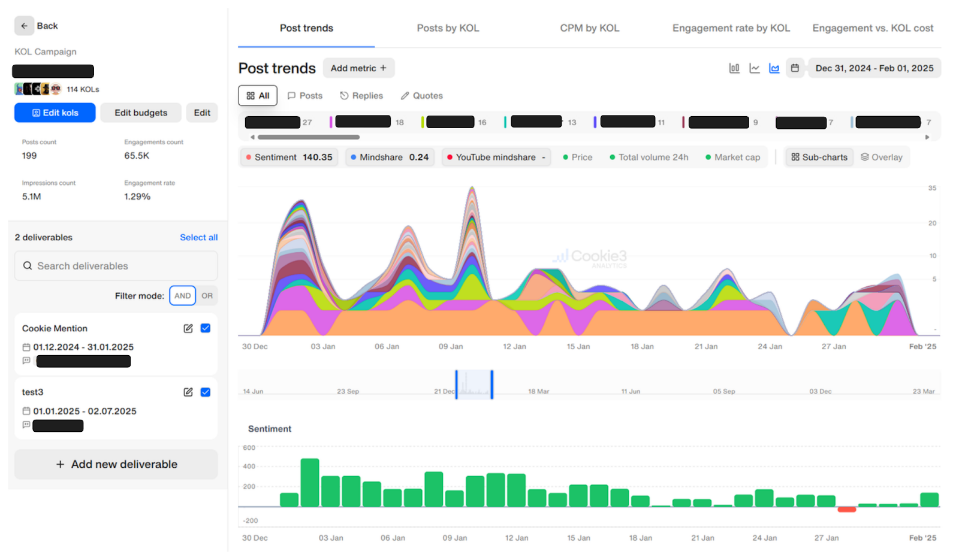Enable the Market cap metric
Screen dimensions: 959x560
pyautogui.click(x=733, y=158)
